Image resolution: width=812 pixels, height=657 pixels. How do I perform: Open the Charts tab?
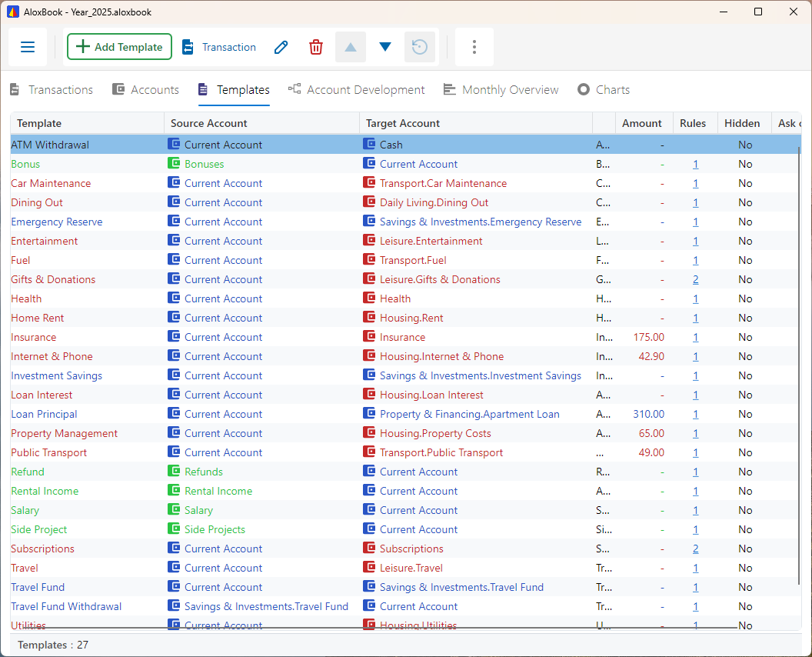click(604, 90)
